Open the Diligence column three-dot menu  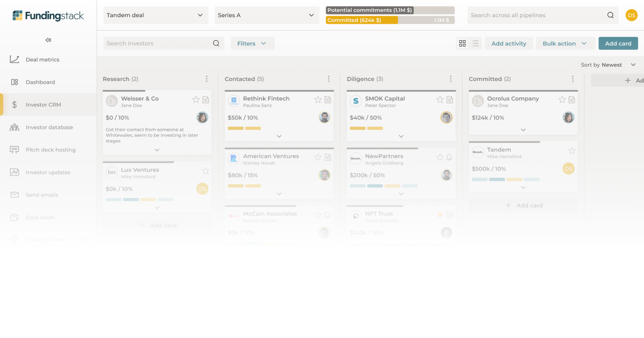(x=451, y=78)
